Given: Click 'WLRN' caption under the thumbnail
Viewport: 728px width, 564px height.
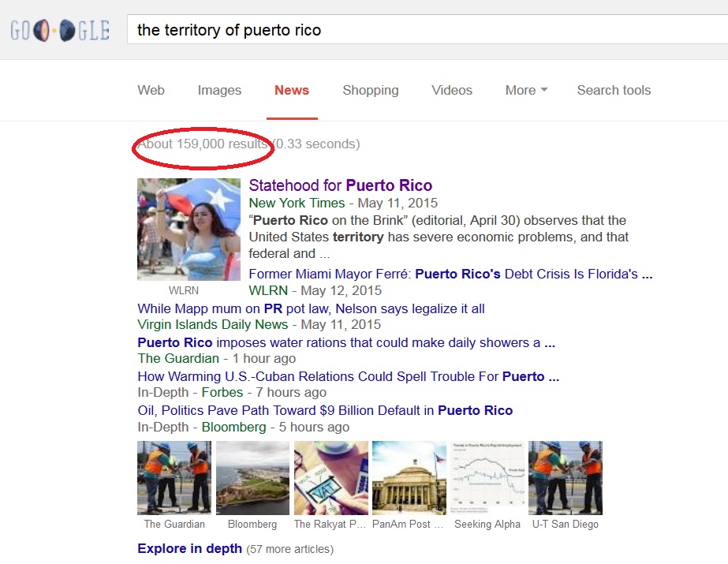Looking at the screenshot, I should tap(184, 290).
